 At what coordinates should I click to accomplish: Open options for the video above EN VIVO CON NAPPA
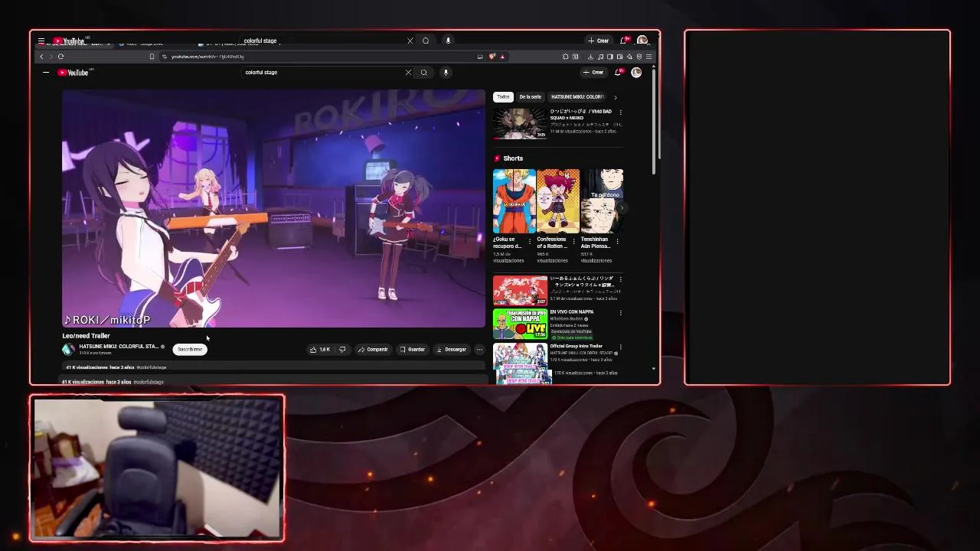pos(621,279)
